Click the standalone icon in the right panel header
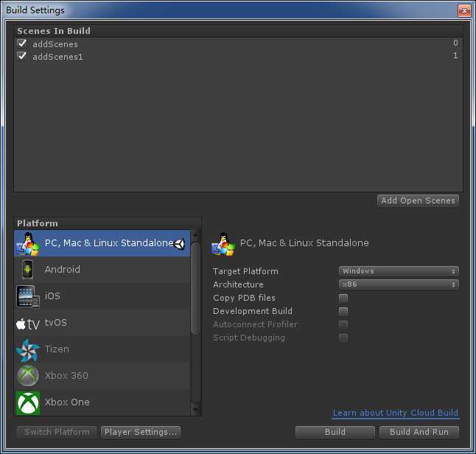 tap(223, 244)
